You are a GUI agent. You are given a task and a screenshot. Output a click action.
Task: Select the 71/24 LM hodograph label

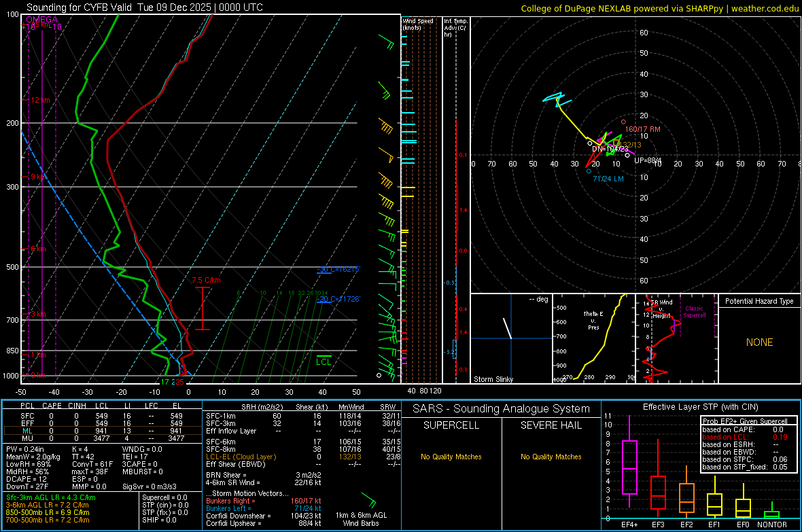coord(608,179)
